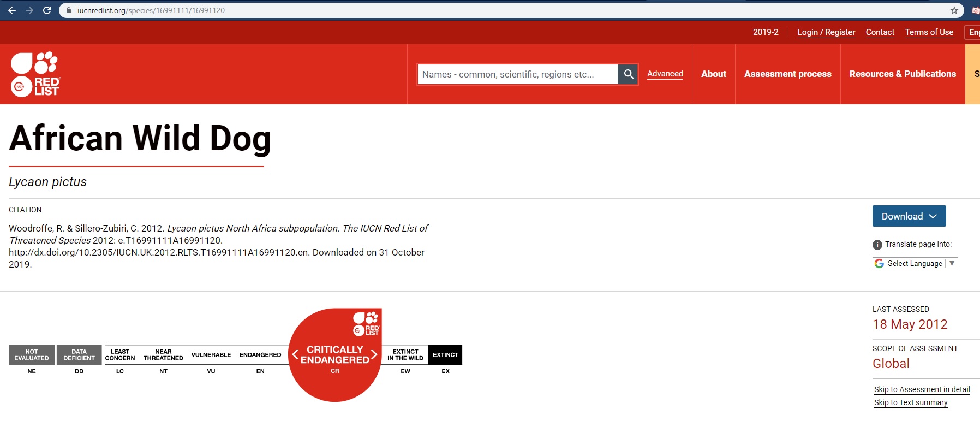
Task: Click the Least Concern category label
Action: pyautogui.click(x=120, y=355)
